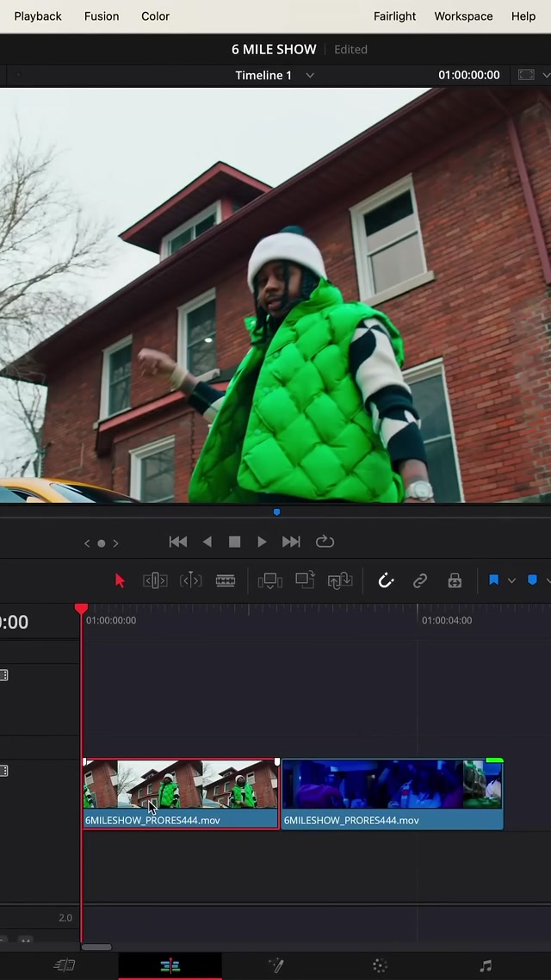Toggle Position Lock icon
This screenshot has width=551, height=980.
455,581
